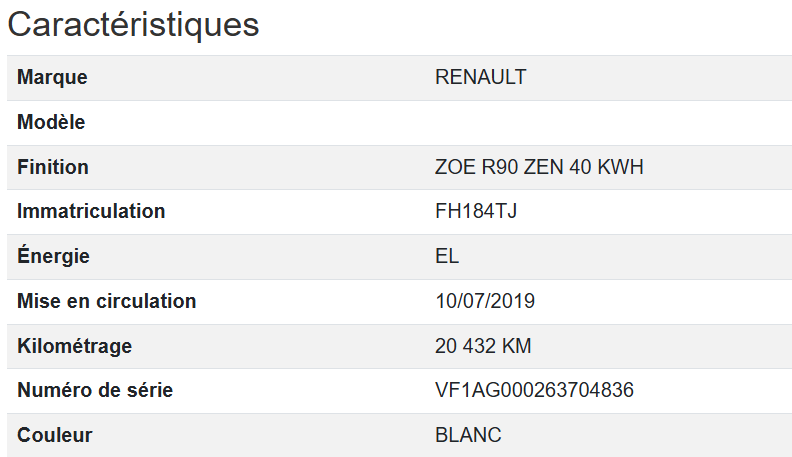Click the Modèle row label

pos(51,123)
